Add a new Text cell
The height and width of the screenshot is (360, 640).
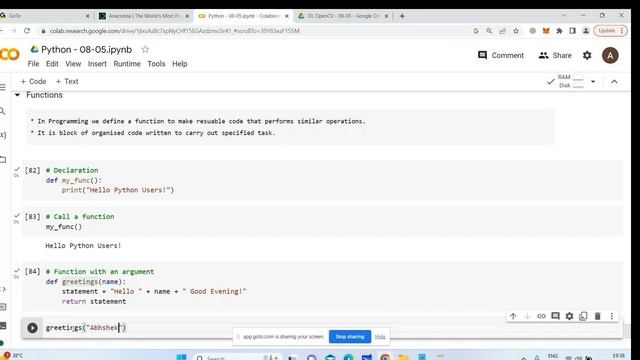coord(67,81)
